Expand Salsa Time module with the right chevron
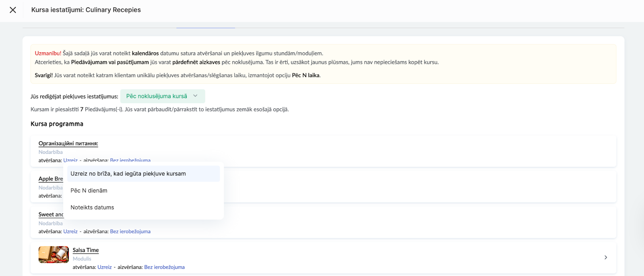Viewport: 644px width, 276px height. point(606,257)
